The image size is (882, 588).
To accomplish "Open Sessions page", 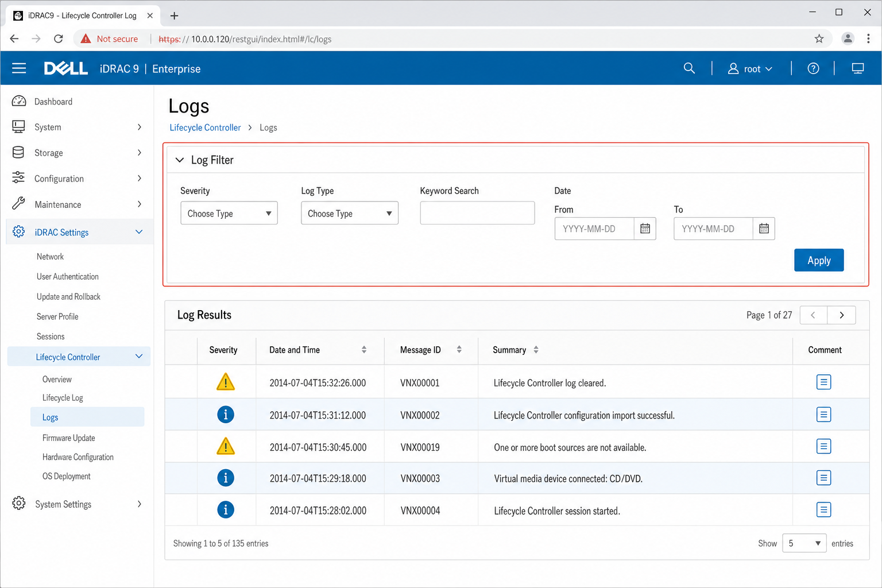I will tap(51, 336).
